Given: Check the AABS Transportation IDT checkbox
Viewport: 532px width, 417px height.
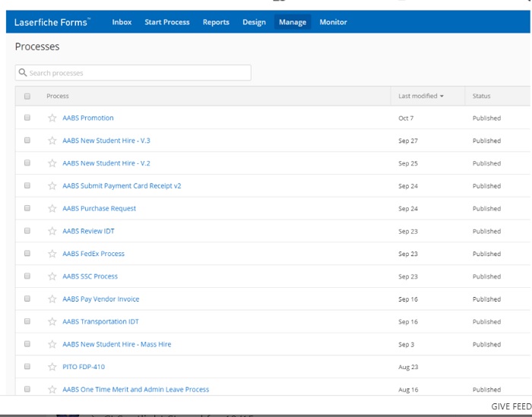Looking at the screenshot, I should pos(27,321).
